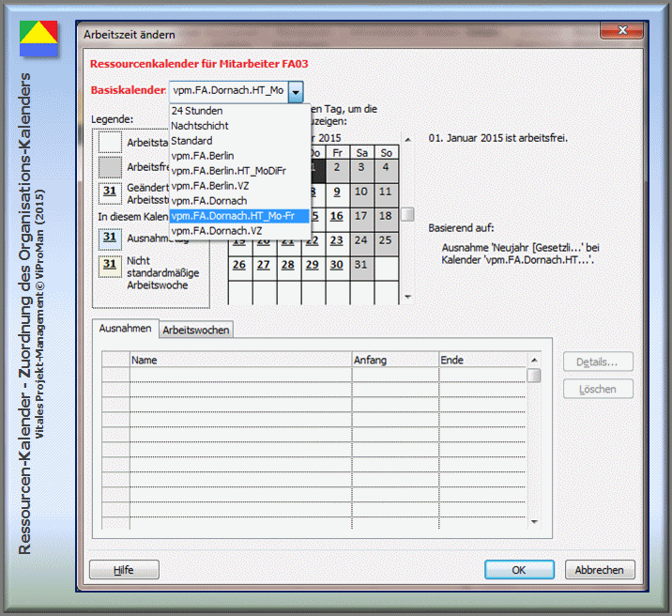Select 'Standard' base calendar option
Viewport: 672px width, 616px height.
[x=191, y=141]
